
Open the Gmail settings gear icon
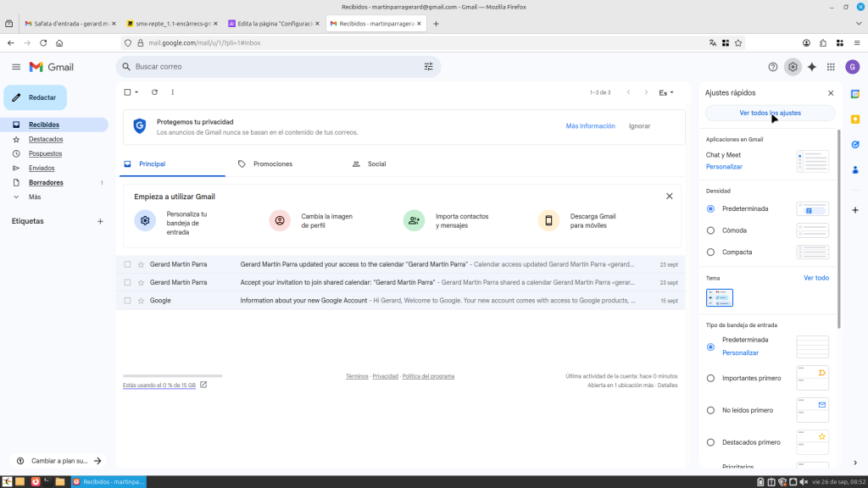point(793,67)
